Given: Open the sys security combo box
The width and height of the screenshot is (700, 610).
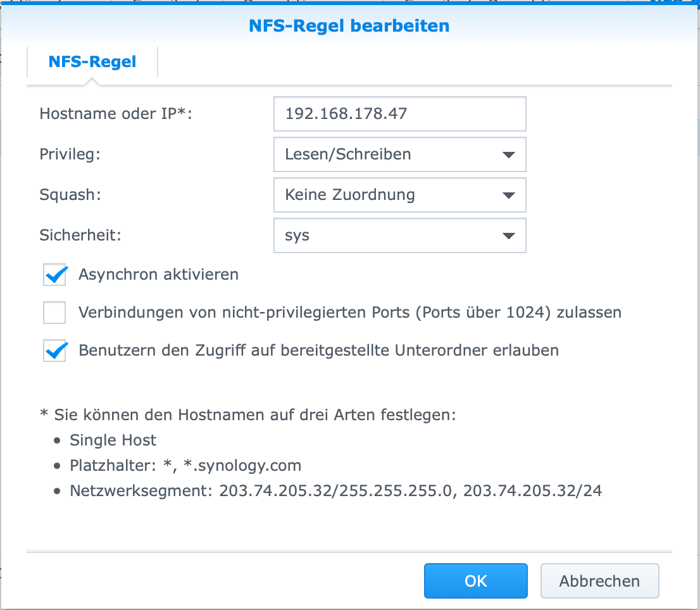Looking at the screenshot, I should (x=389, y=235).
